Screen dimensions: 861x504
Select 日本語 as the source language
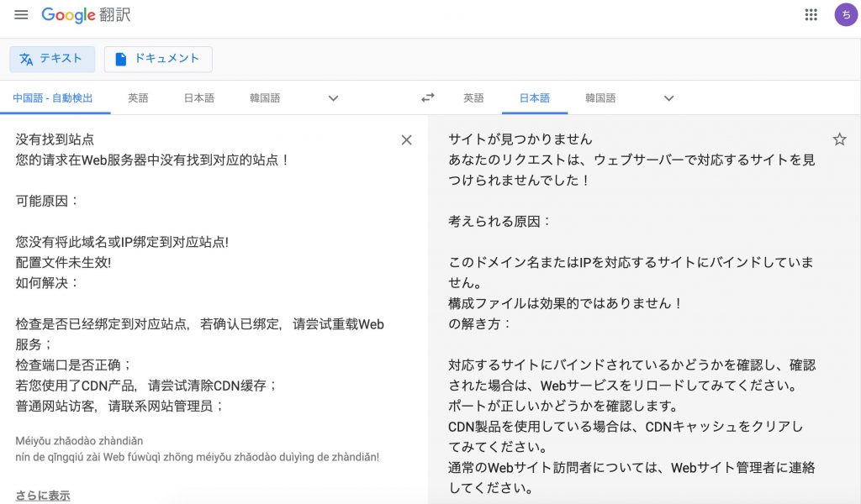198,97
